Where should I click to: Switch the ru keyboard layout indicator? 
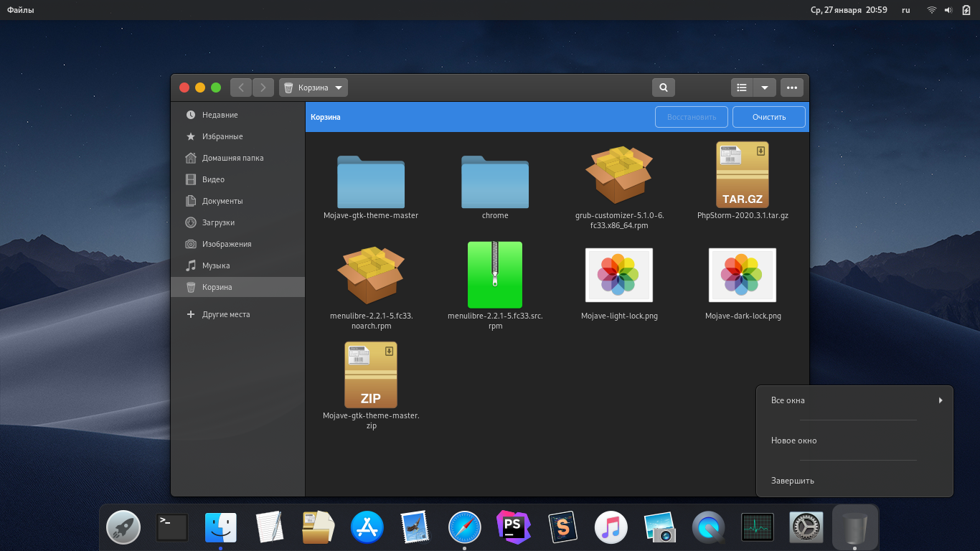906,10
